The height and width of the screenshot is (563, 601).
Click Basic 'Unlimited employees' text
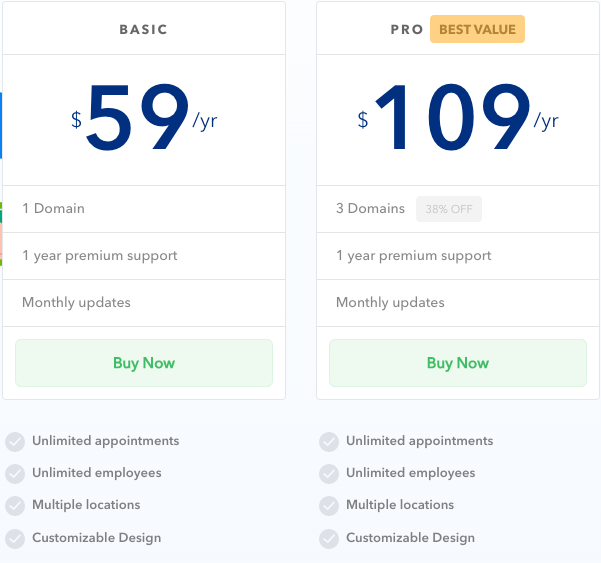pyautogui.click(x=97, y=473)
